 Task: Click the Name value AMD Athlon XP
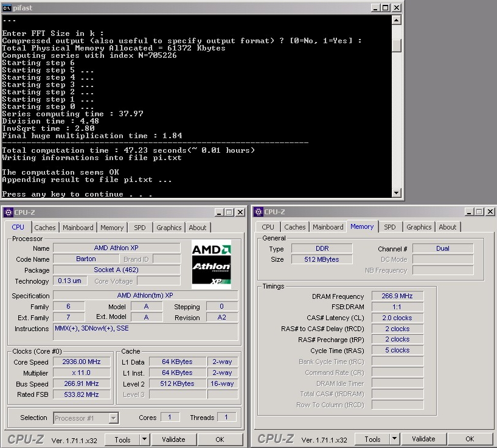click(x=116, y=248)
